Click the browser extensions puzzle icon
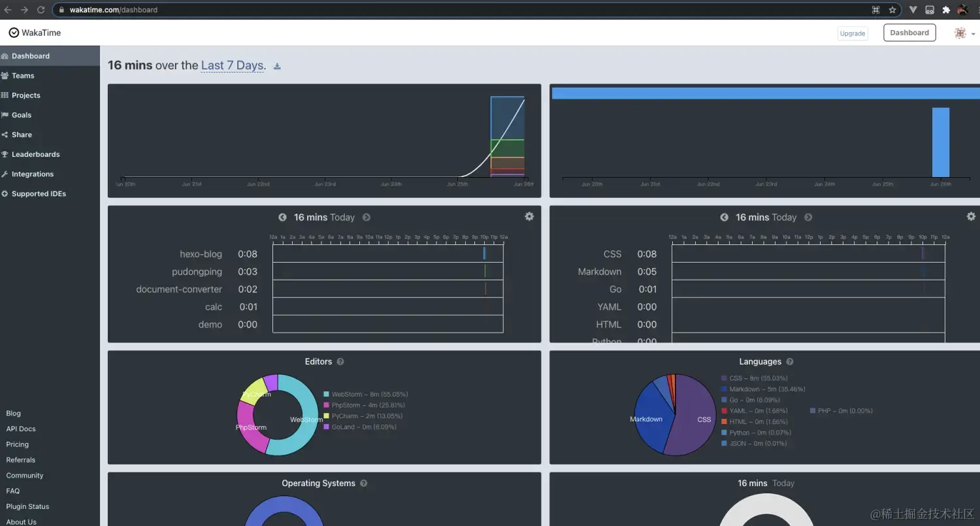 tap(946, 10)
